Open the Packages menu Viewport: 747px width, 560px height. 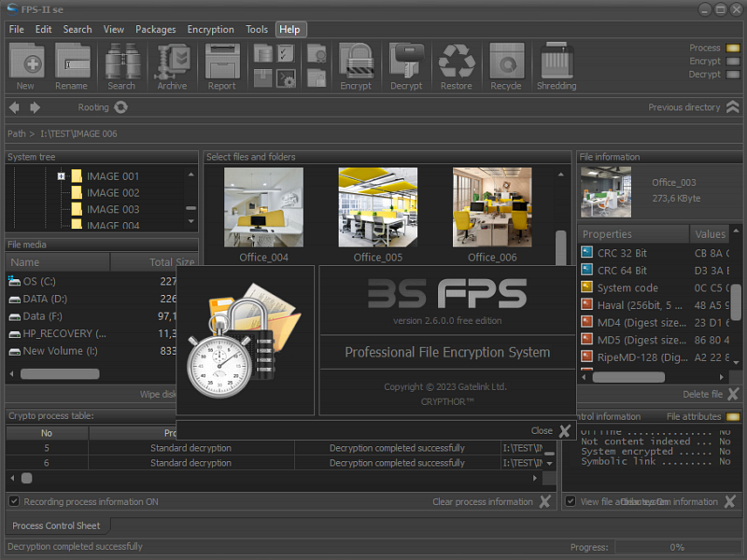click(x=155, y=29)
